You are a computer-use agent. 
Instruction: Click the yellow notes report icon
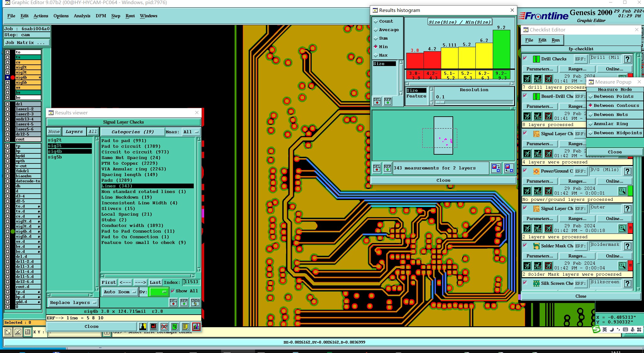point(185,327)
